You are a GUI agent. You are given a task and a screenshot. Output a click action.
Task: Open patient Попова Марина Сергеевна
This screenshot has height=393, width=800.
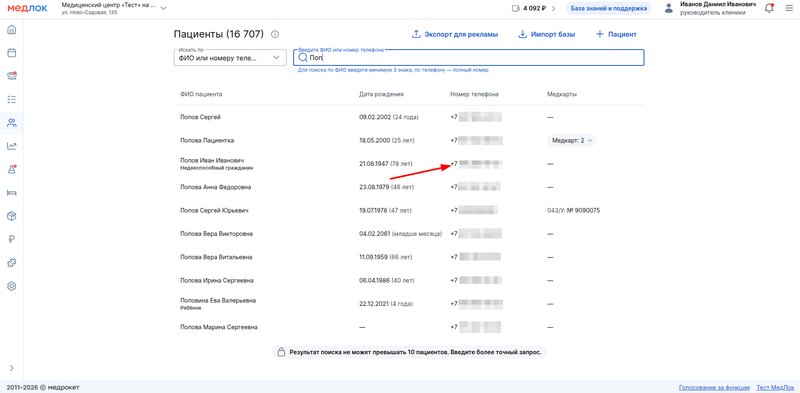click(x=219, y=327)
